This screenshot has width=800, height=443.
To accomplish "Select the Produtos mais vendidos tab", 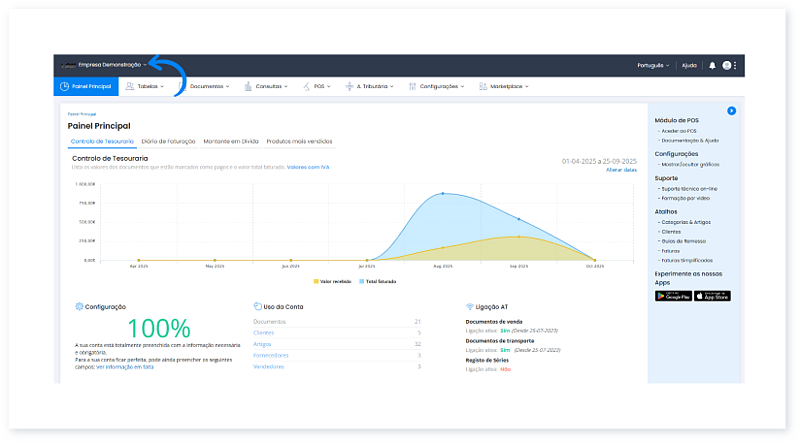I will (299, 141).
